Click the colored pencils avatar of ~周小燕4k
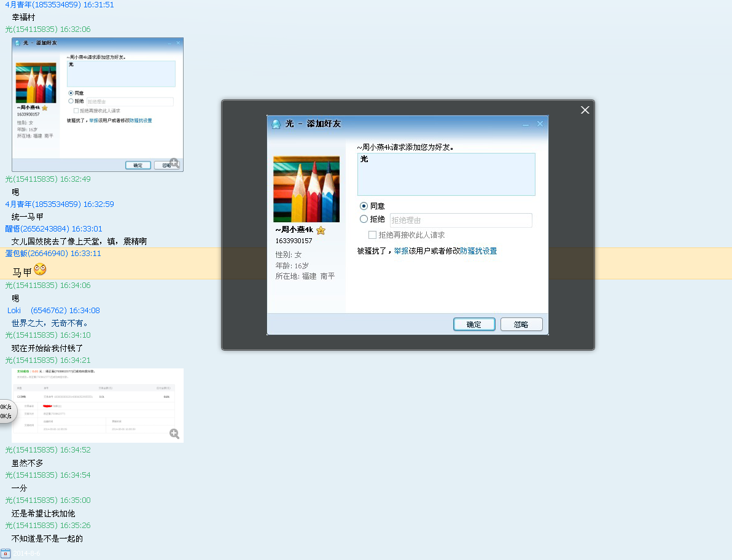The height and width of the screenshot is (560, 732). (x=306, y=189)
